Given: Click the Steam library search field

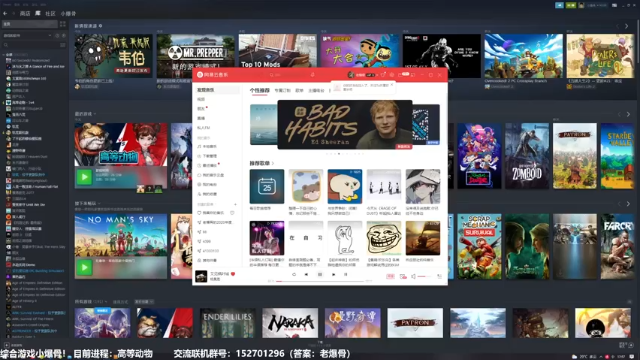Looking at the screenshot, I should [x=32, y=45].
